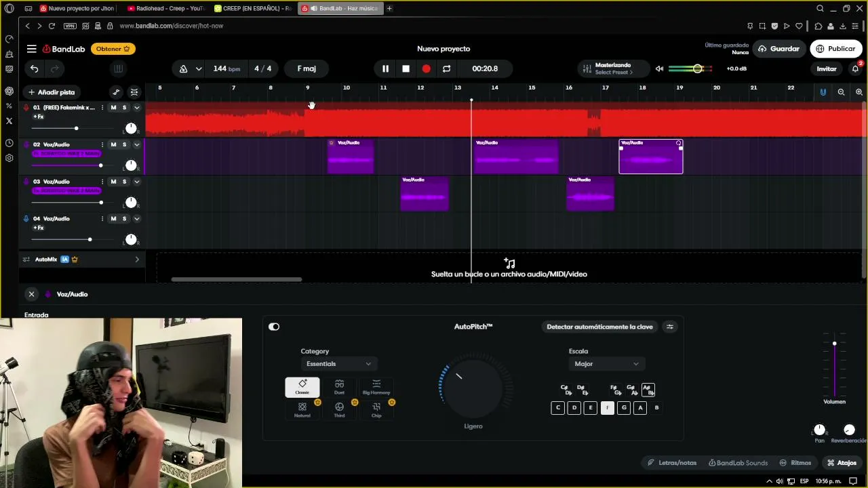
Task: Click the metronome icon
Action: 183,68
